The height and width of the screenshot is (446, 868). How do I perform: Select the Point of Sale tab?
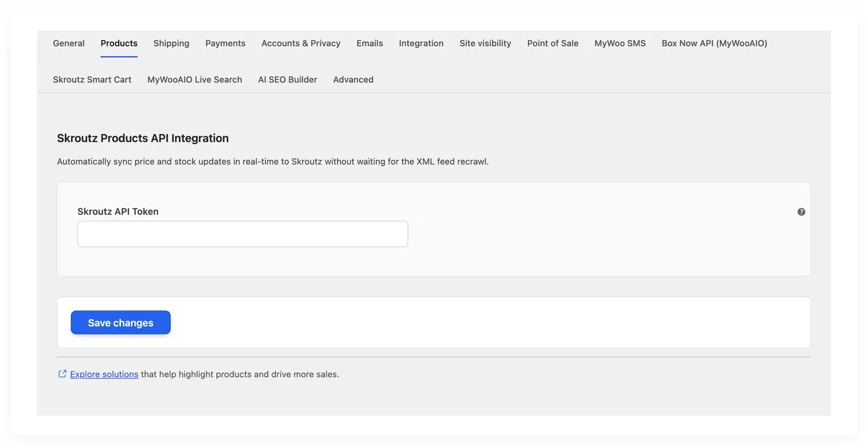coord(553,43)
